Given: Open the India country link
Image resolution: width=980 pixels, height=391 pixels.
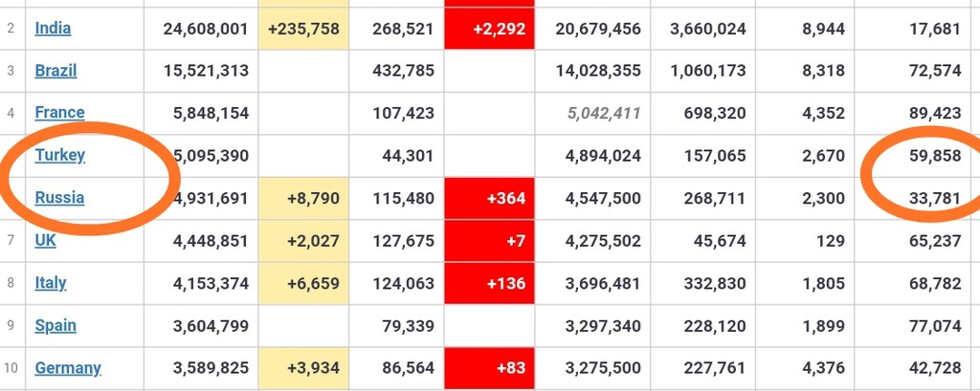Looking at the screenshot, I should 53,28.
